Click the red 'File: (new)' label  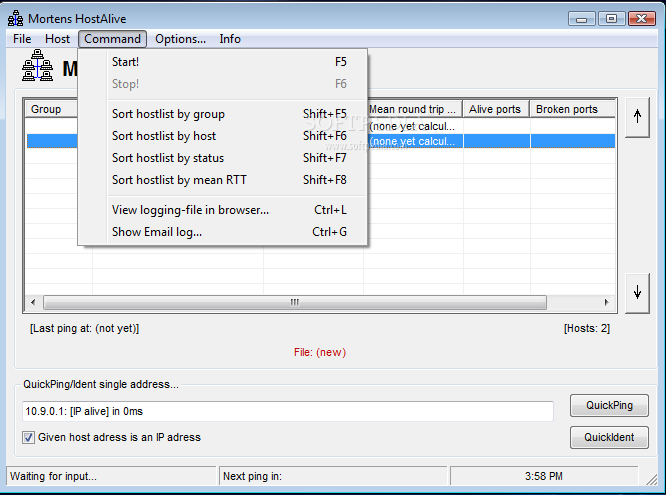click(x=320, y=352)
